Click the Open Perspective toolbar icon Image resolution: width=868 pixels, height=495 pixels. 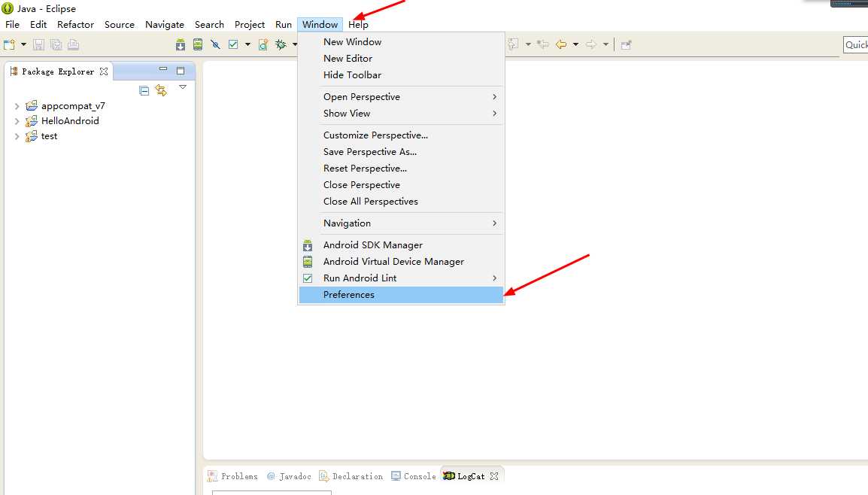point(626,45)
